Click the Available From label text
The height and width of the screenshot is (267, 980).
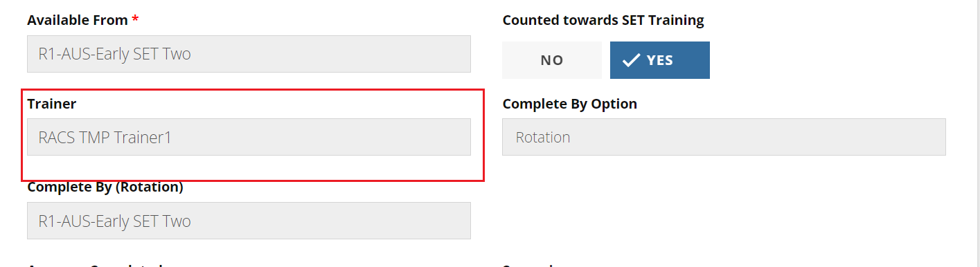coord(78,20)
